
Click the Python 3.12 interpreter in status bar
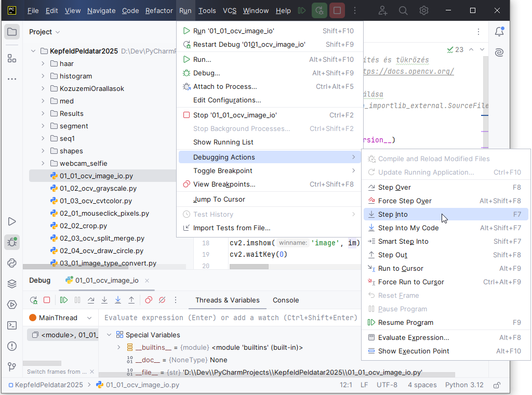point(464,385)
